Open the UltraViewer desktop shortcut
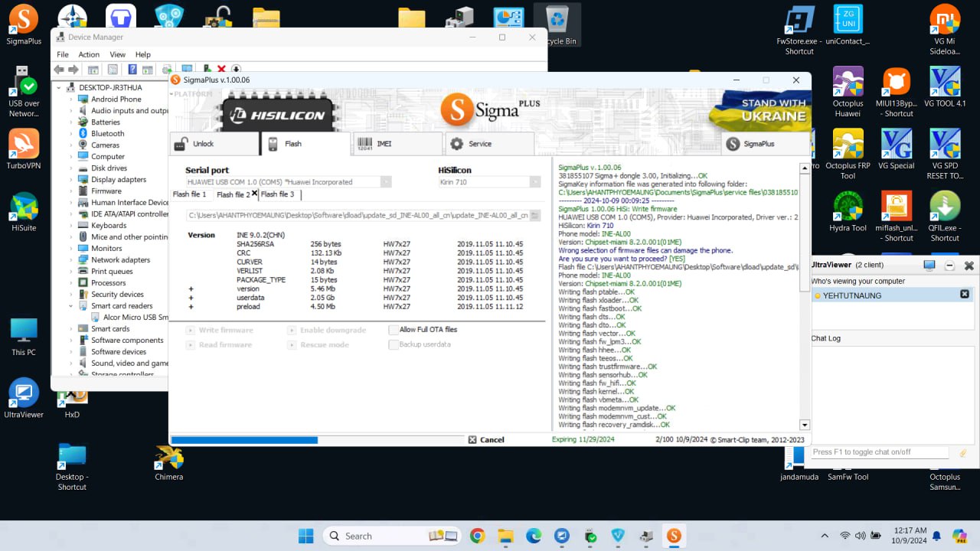Screen dimensions: 980x551 pyautogui.click(x=24, y=398)
